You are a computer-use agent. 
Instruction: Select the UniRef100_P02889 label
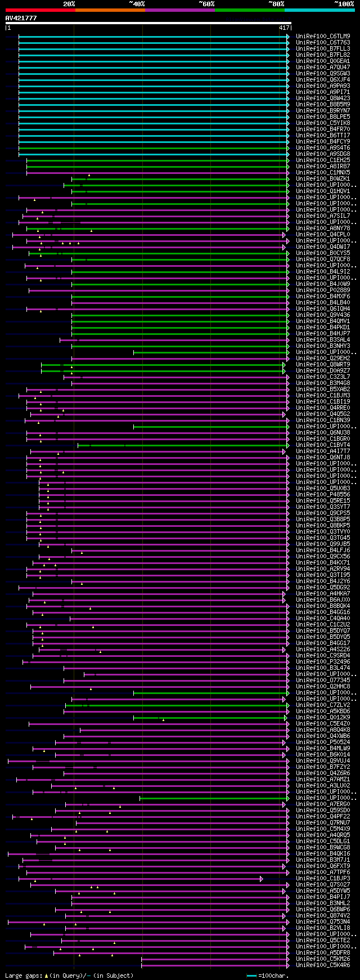pos(323,290)
